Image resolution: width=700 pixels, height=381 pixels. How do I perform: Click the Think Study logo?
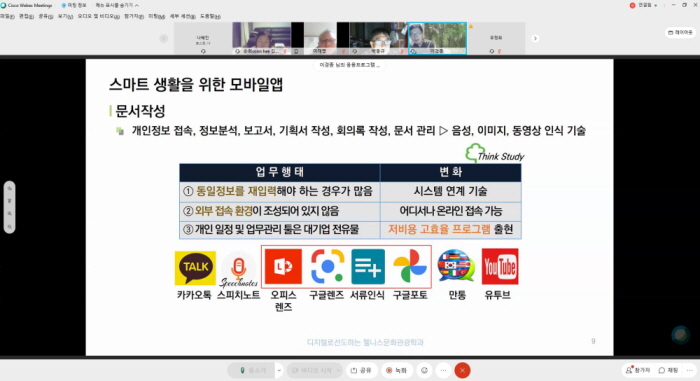point(494,154)
